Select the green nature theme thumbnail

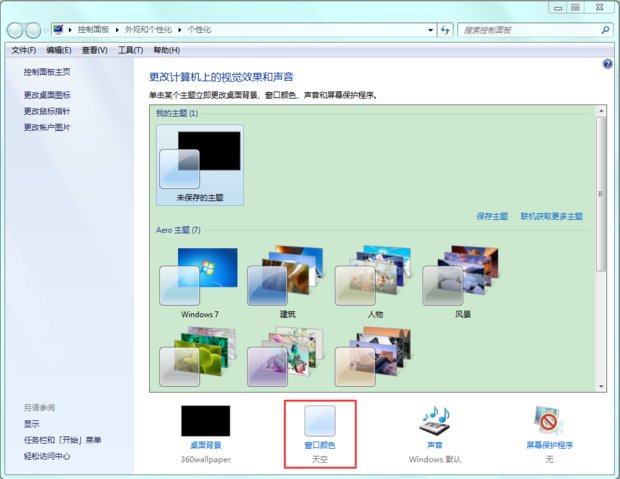click(199, 357)
